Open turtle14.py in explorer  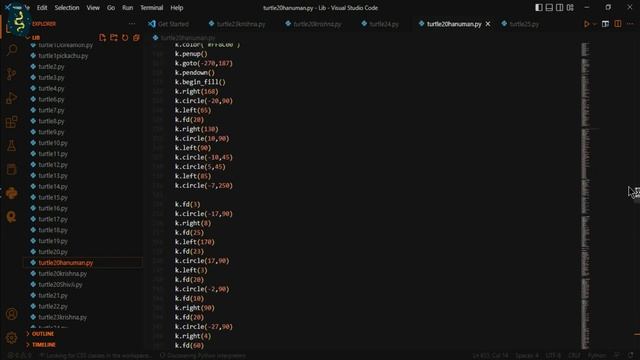click(53, 187)
